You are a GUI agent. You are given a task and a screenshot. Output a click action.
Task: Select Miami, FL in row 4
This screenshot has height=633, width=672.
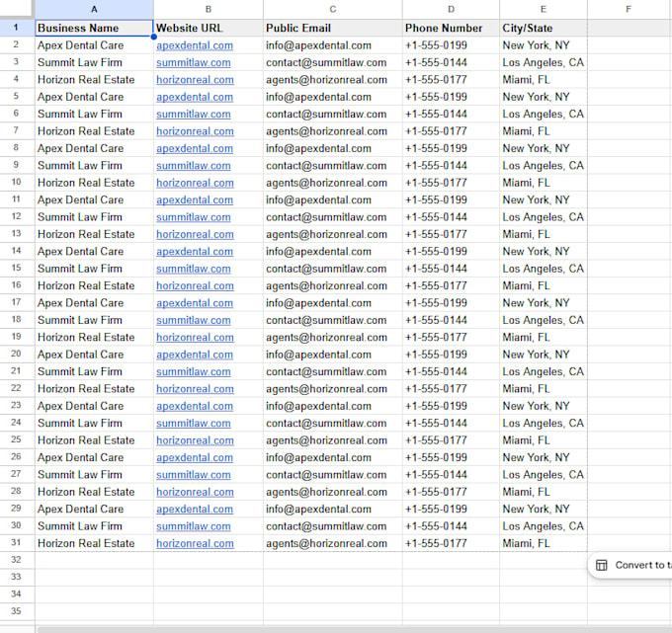coord(543,80)
